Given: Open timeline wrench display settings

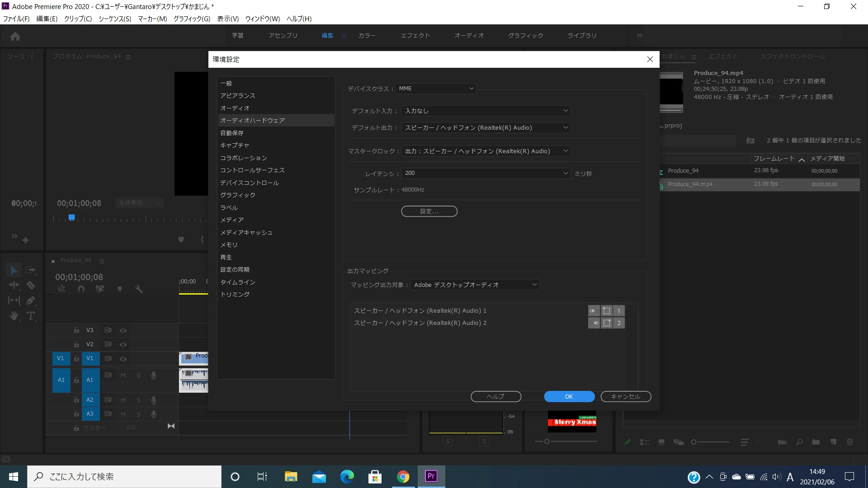Looking at the screenshot, I should click(139, 289).
